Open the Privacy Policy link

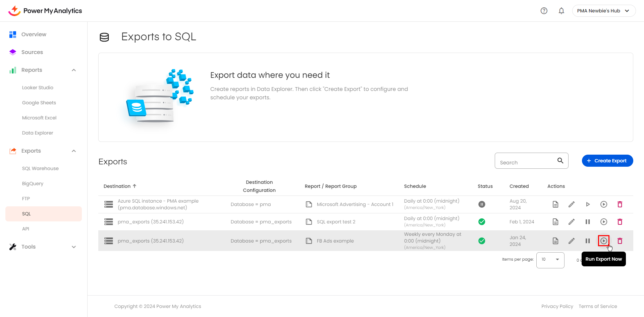click(557, 306)
